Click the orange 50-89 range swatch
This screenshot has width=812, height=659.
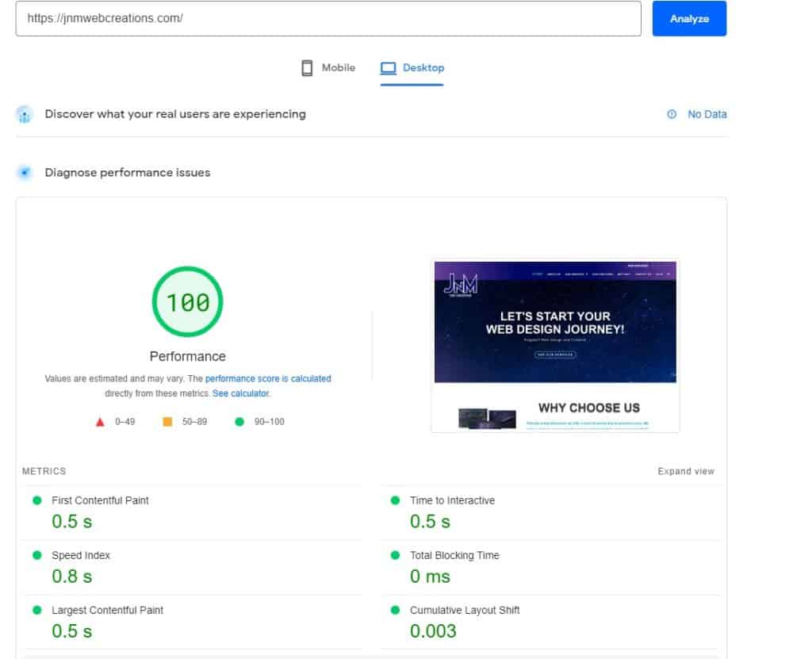coord(168,421)
